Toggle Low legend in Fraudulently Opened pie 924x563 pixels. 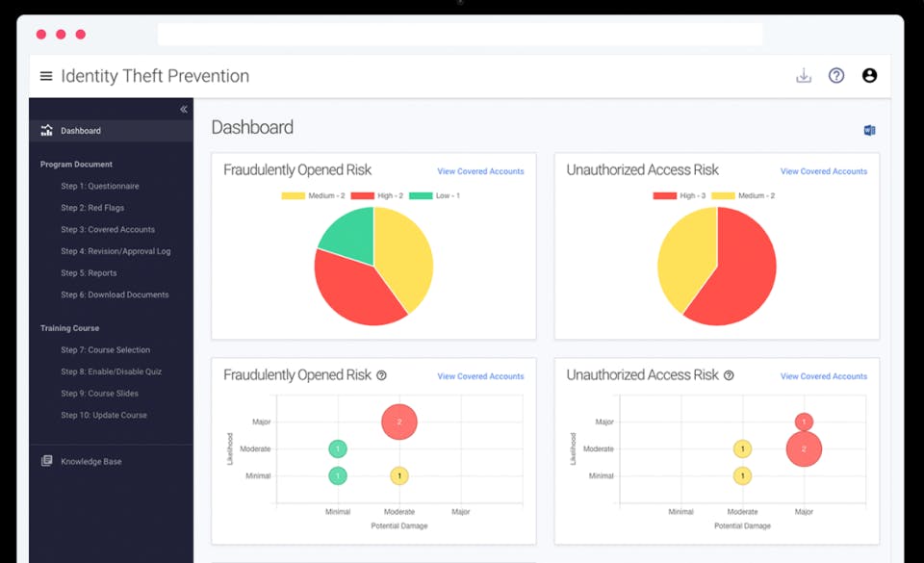pos(434,195)
